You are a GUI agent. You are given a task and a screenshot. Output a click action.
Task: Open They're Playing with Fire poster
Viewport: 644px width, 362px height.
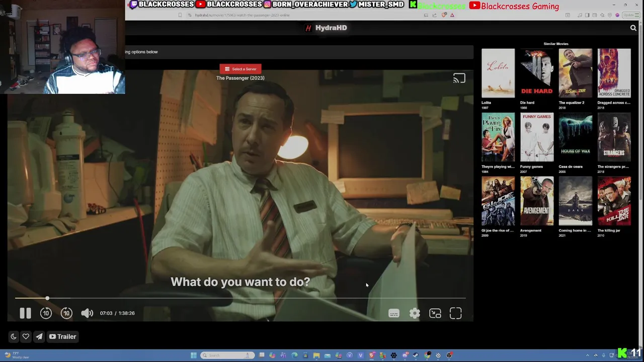coord(498,137)
